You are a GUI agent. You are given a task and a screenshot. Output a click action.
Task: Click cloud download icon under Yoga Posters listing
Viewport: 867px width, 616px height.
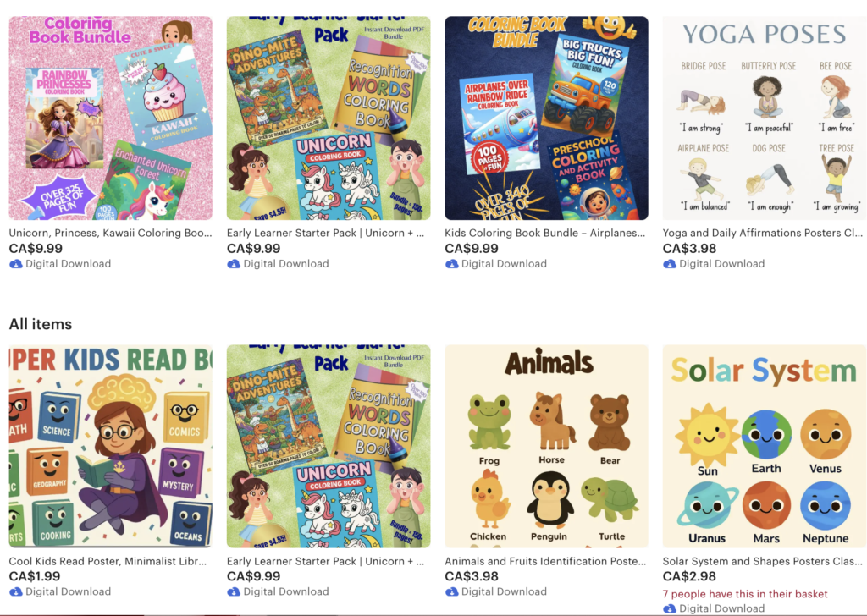tap(669, 264)
